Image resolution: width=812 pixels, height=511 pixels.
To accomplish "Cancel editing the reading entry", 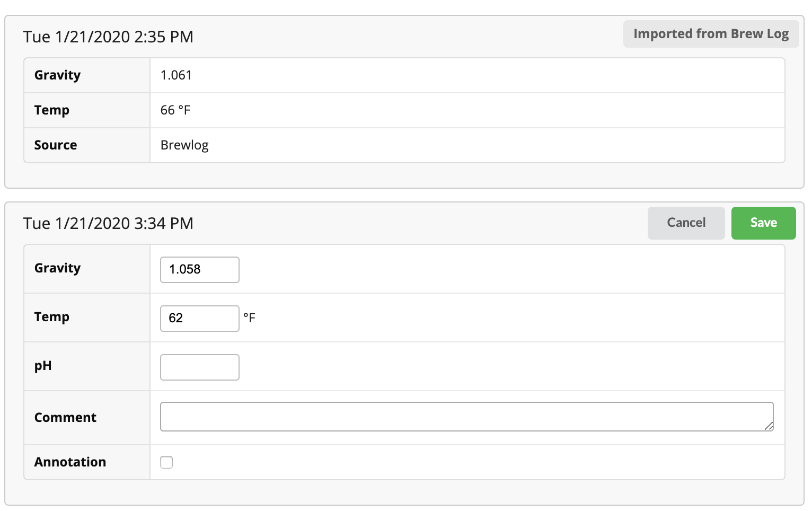I will click(x=686, y=223).
